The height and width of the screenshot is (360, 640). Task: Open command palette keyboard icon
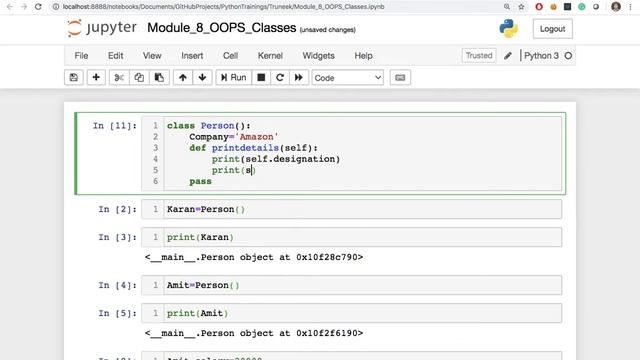click(x=400, y=78)
